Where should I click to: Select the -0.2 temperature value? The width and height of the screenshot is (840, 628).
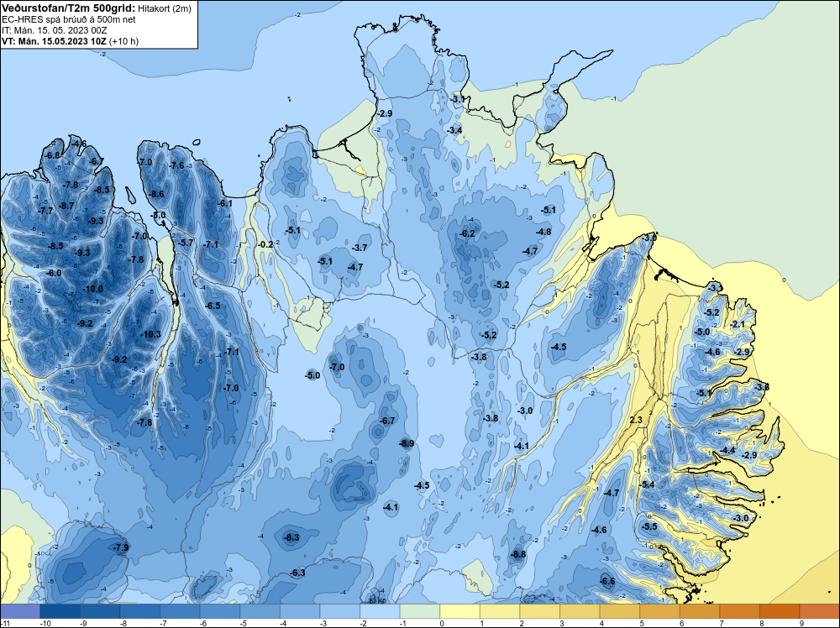[x=265, y=244]
